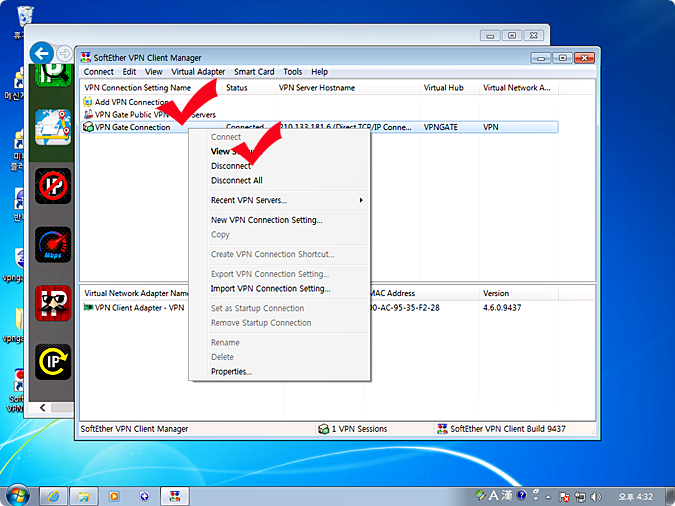Open the yellow IP refresh arrow app
675x506 pixels.
(x=53, y=362)
